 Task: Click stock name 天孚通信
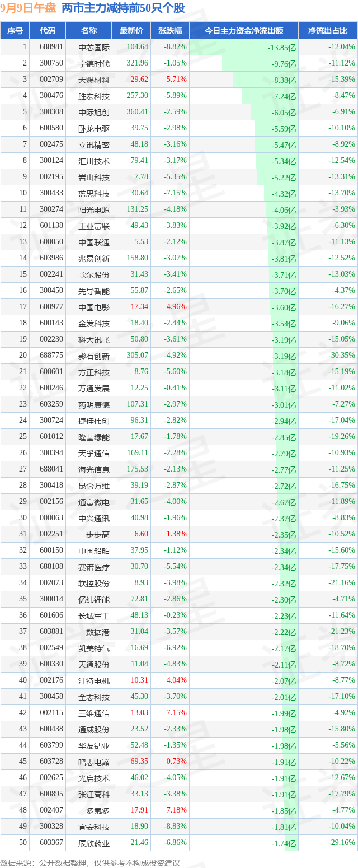click(x=94, y=453)
